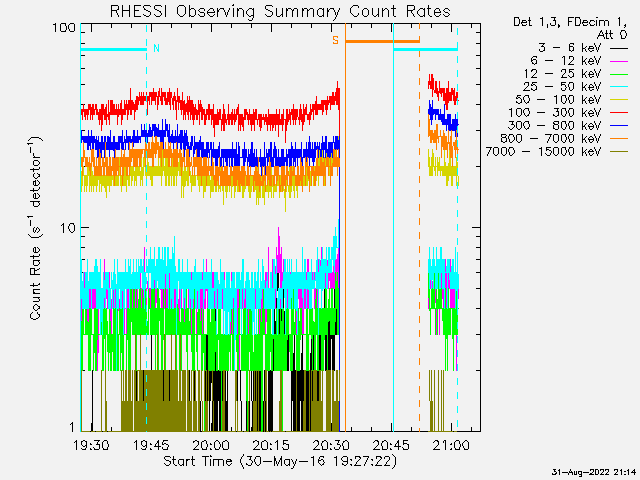Click the magenta line swatch for 6 - 12 keV
This screenshot has height=480, width=640.
[x=619, y=61]
